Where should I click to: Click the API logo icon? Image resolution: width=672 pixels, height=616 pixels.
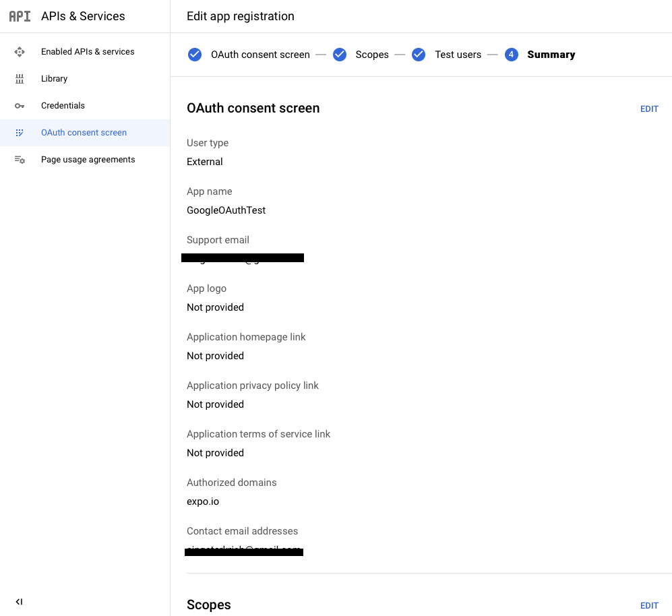pos(20,16)
